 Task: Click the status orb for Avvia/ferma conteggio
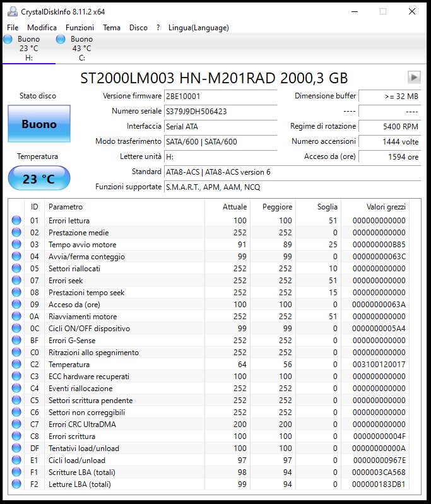(x=16, y=256)
